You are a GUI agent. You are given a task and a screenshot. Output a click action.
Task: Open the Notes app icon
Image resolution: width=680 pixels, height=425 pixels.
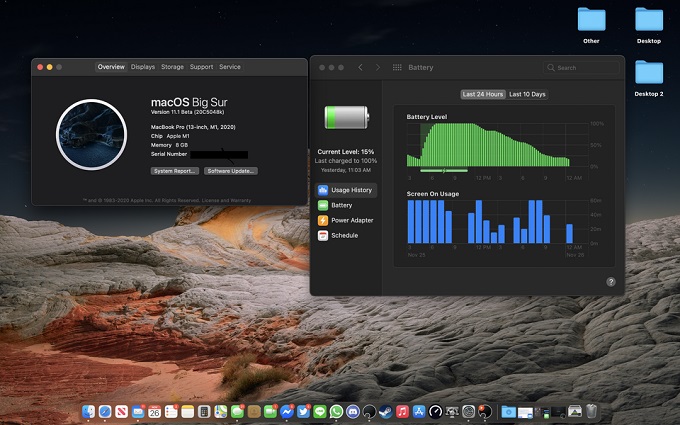[x=187, y=411]
